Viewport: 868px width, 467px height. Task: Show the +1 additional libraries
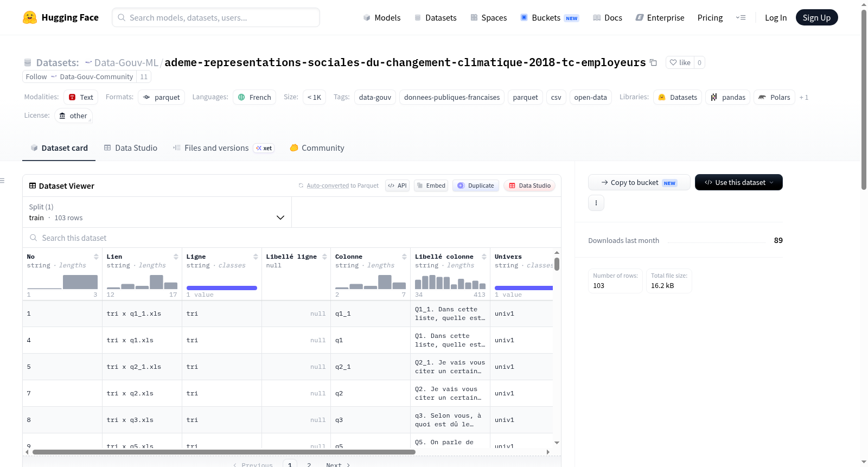(x=804, y=97)
